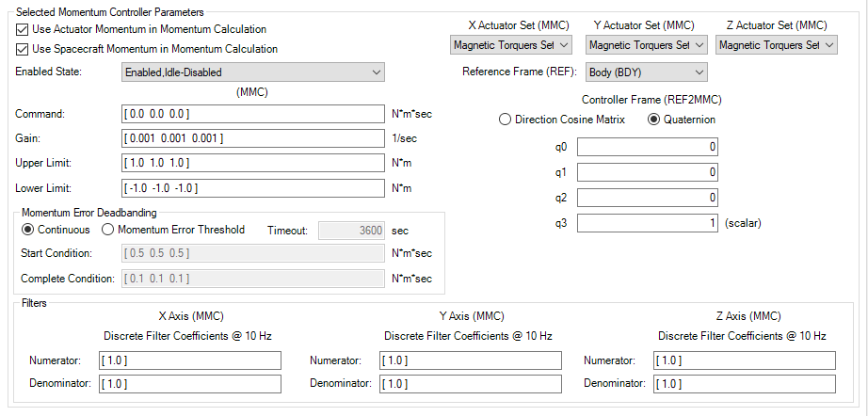Screen dimensions: 868x416
Task: Select the Quaternion radio button
Action: pos(654,120)
